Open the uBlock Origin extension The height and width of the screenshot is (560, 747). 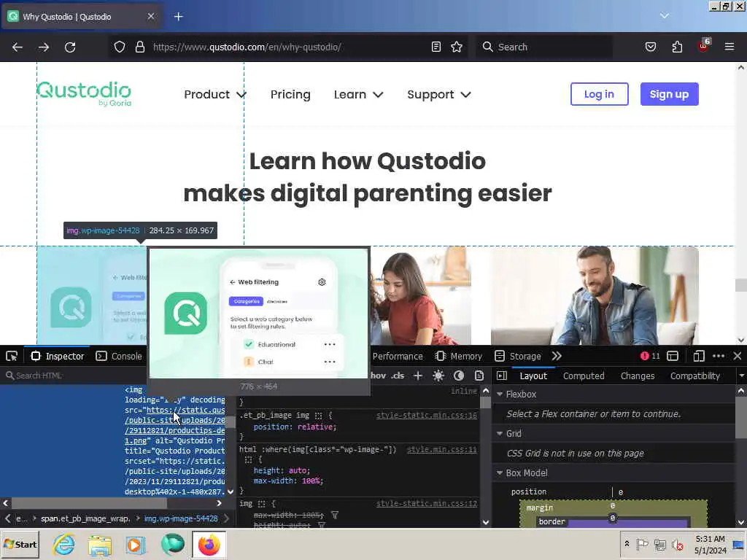(x=704, y=46)
